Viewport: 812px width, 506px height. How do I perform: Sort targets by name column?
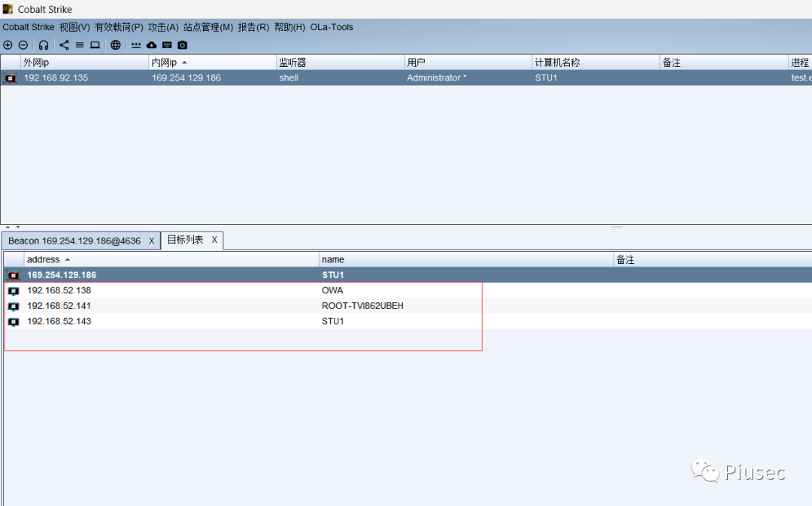[466, 259]
